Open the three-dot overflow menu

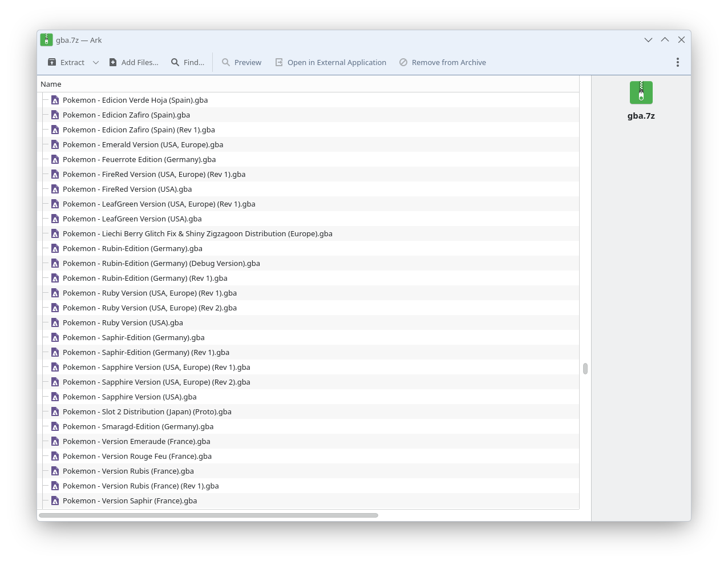pyautogui.click(x=678, y=62)
